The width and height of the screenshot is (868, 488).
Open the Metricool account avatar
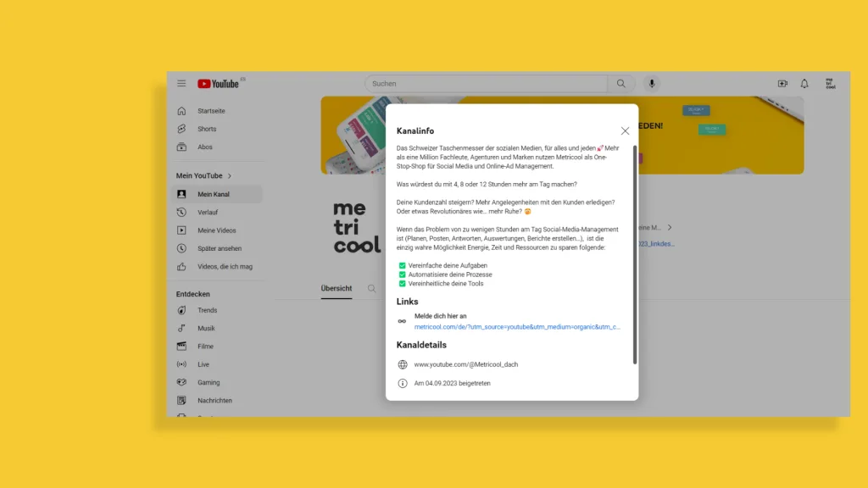831,84
